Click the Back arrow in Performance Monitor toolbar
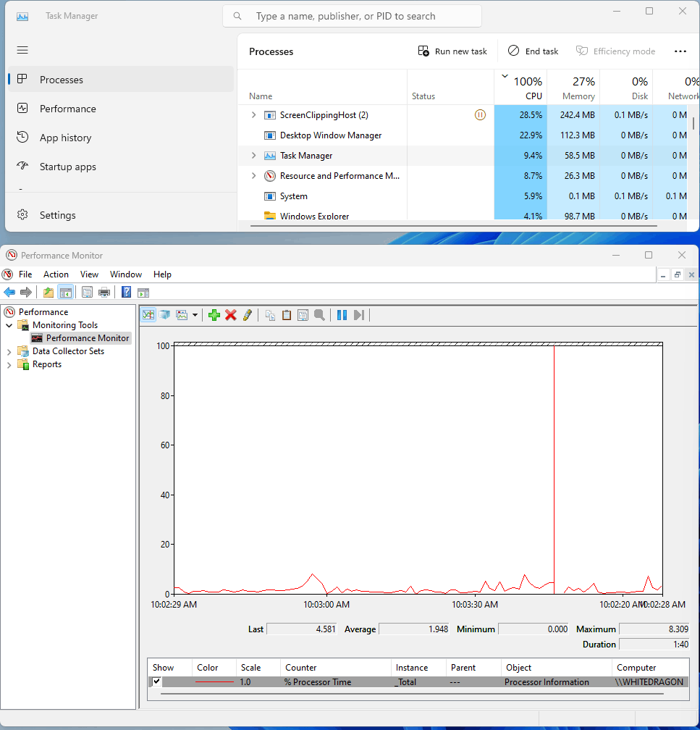This screenshot has width=700, height=730. pyautogui.click(x=9, y=293)
